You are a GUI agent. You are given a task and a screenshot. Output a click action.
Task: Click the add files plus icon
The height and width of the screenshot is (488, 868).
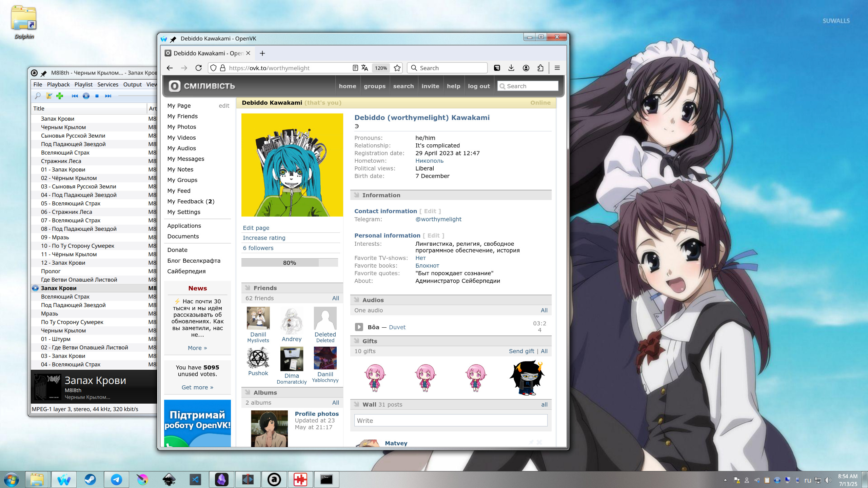pyautogui.click(x=60, y=96)
